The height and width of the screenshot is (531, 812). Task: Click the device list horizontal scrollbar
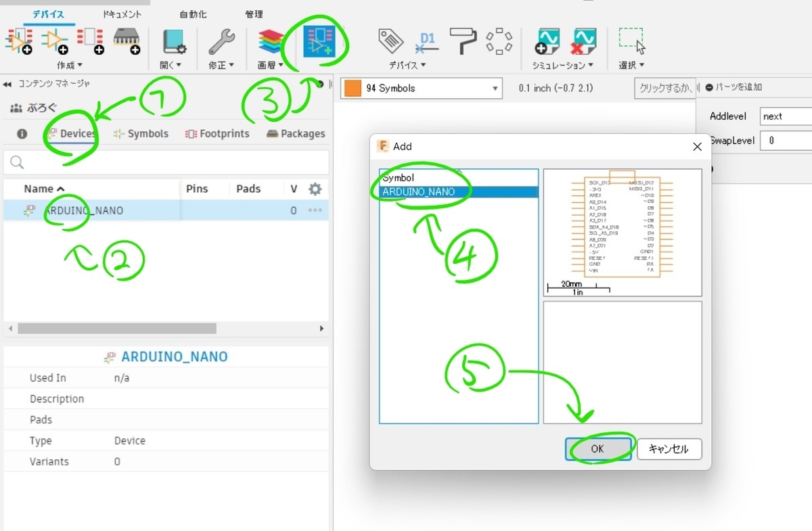pos(117,328)
